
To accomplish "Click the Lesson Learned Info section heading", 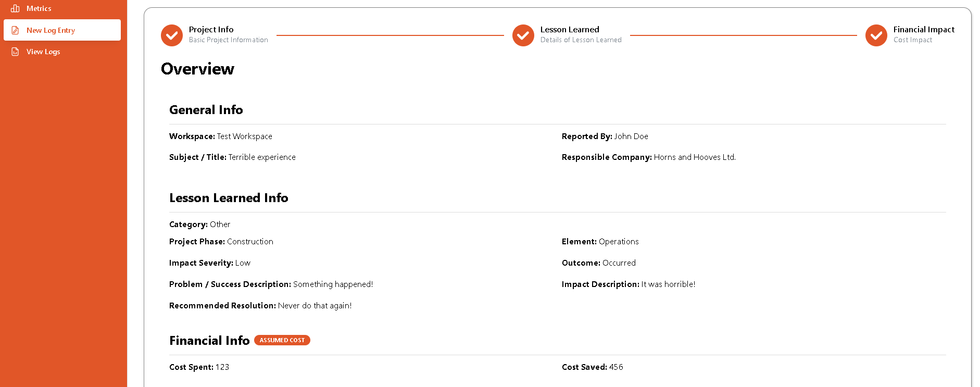I will (229, 198).
